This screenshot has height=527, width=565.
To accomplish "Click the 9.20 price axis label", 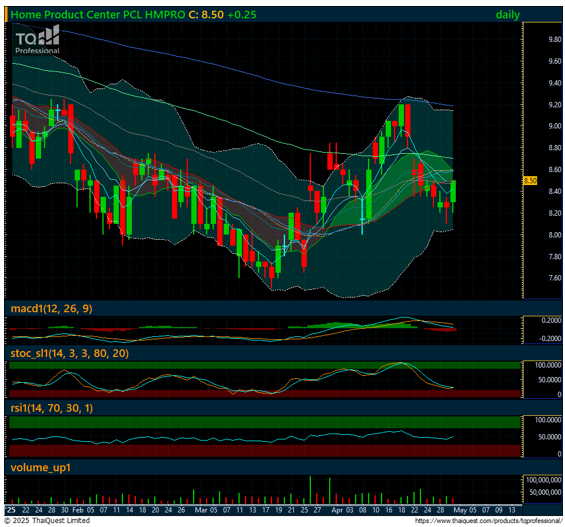I will pyautogui.click(x=555, y=105).
